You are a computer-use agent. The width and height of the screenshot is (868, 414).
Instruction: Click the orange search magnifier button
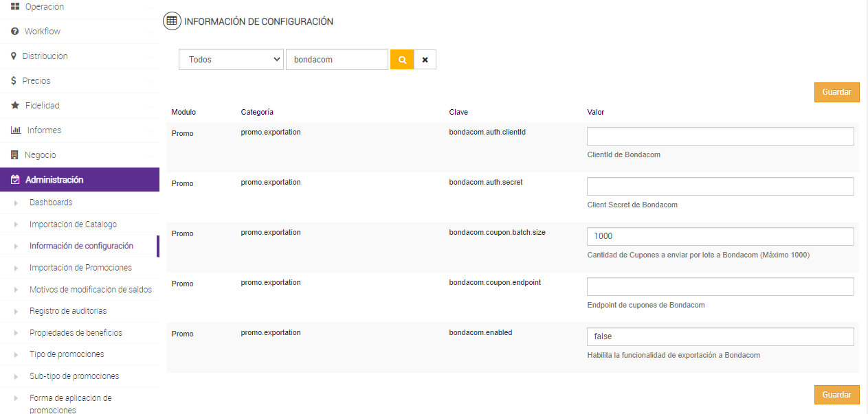click(x=402, y=60)
